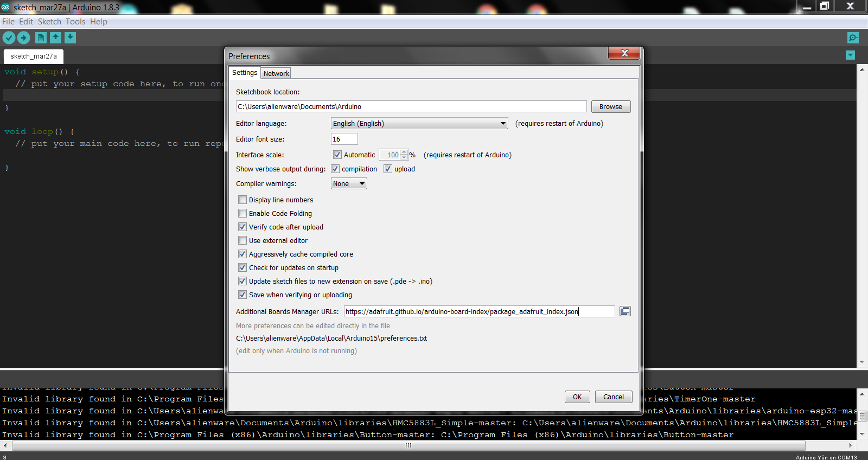Disable Aggressively cache compiled core
The height and width of the screenshot is (460, 868).
pos(242,254)
